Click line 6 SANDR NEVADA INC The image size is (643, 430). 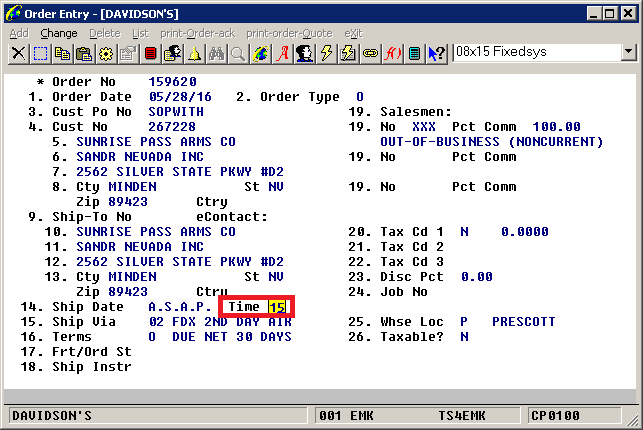pyautogui.click(x=140, y=157)
